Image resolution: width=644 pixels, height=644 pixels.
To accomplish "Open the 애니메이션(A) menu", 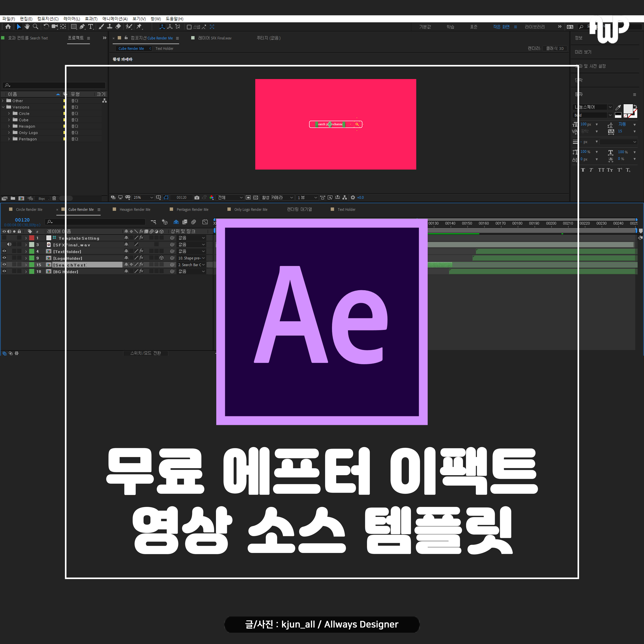I will (115, 19).
